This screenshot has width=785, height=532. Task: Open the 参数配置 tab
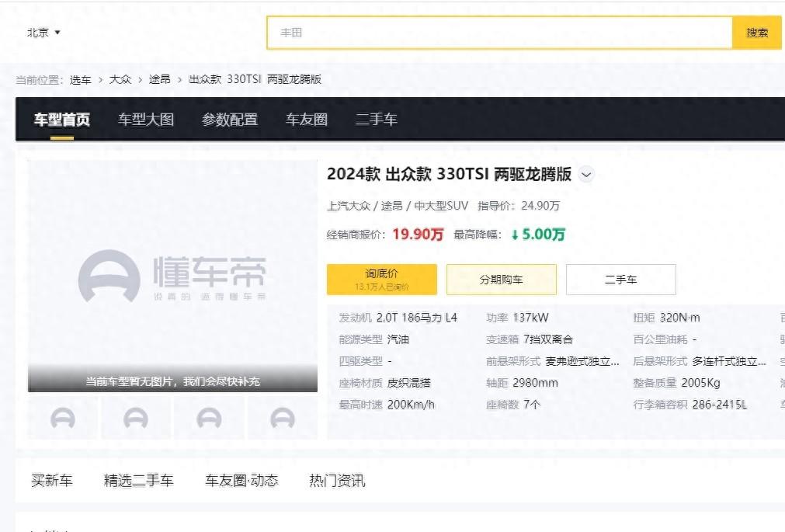tap(230, 120)
